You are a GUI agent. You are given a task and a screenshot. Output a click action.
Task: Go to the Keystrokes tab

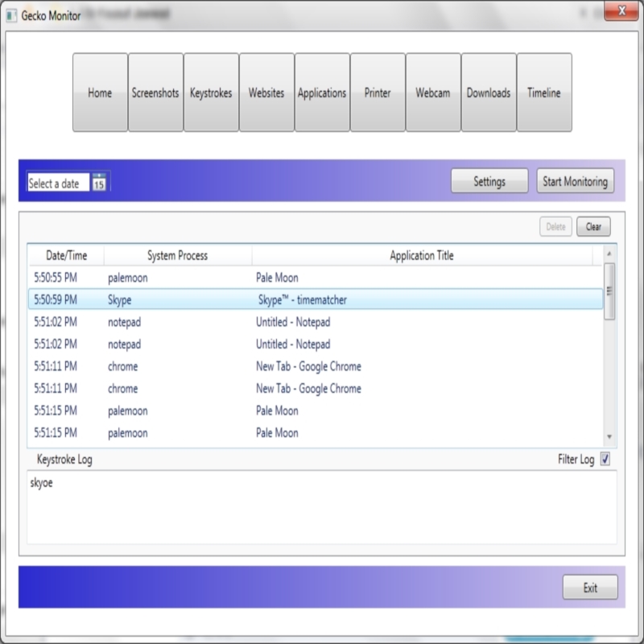(x=211, y=93)
